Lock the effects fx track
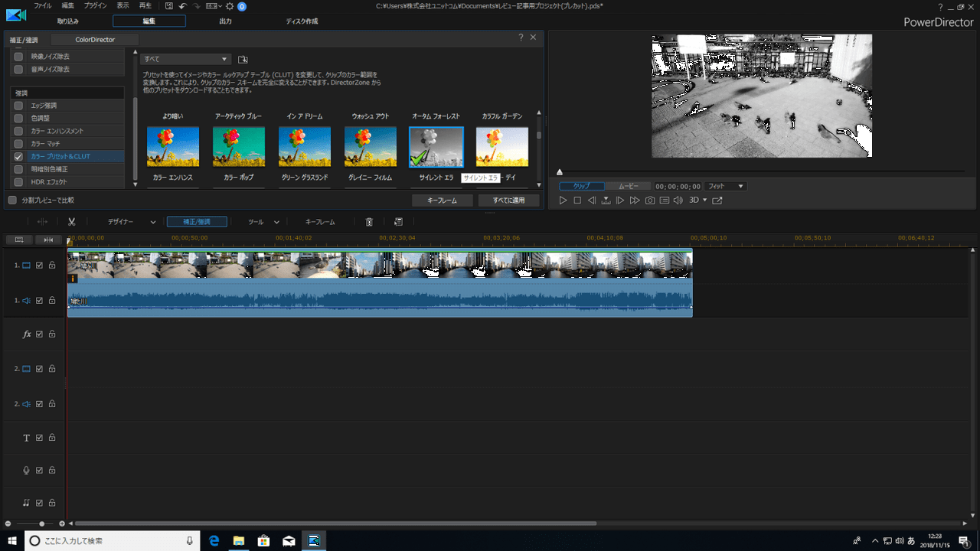This screenshot has height=551, width=980. pyautogui.click(x=52, y=334)
